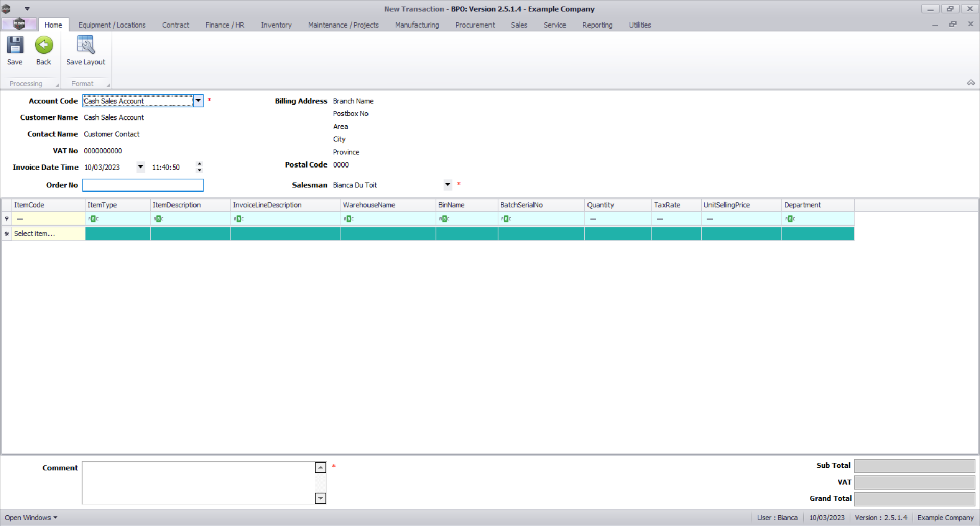Switch to the Home tab
Viewport: 980px width, 526px height.
(x=53, y=25)
